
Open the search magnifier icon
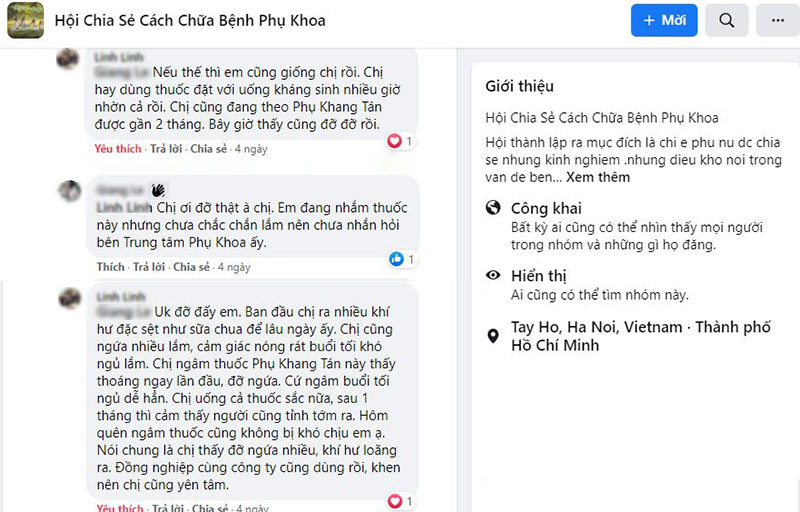click(x=727, y=20)
